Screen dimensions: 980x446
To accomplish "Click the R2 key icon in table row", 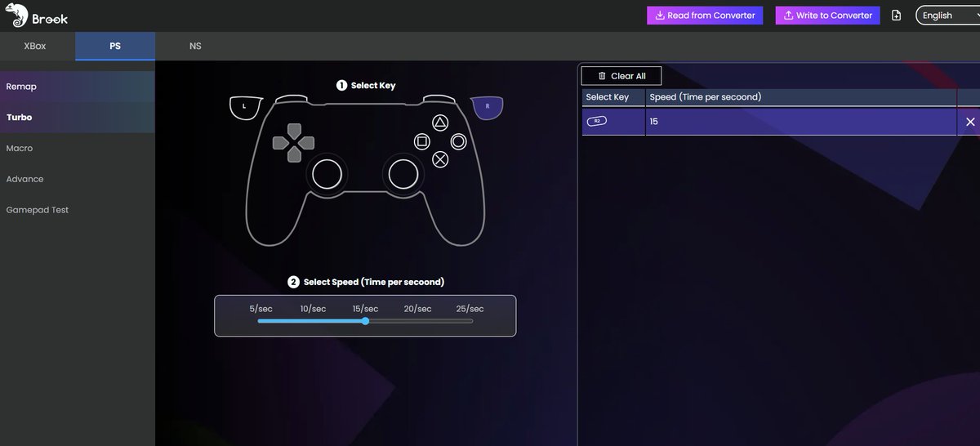I will [x=597, y=121].
